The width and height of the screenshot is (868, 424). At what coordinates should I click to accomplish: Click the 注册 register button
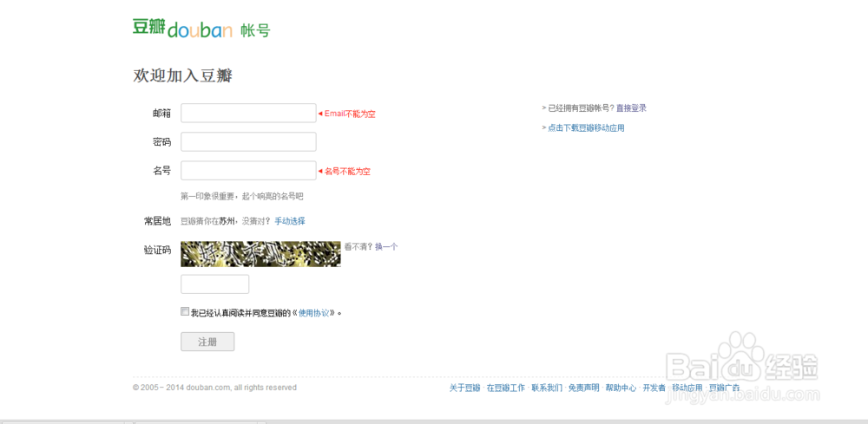(x=207, y=342)
